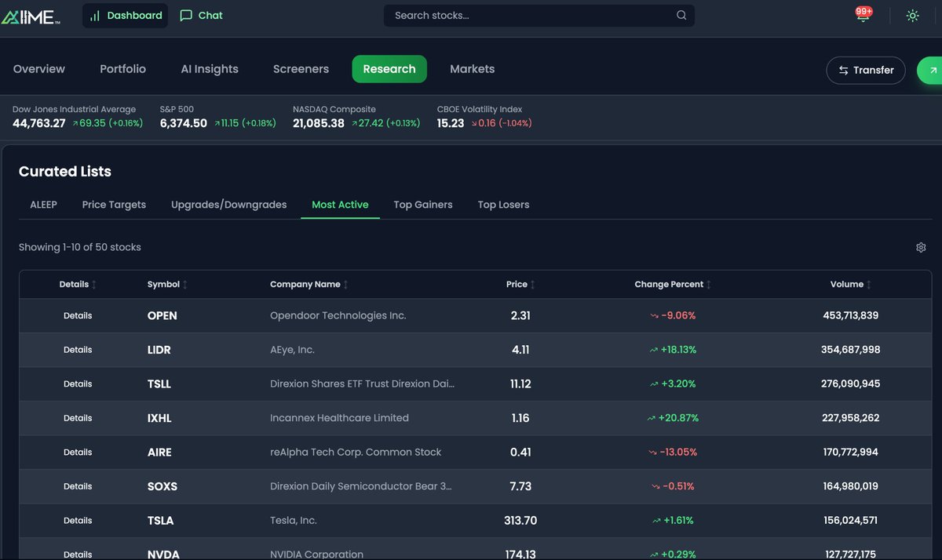
Task: Sort by Details column arrows
Action: [94, 285]
